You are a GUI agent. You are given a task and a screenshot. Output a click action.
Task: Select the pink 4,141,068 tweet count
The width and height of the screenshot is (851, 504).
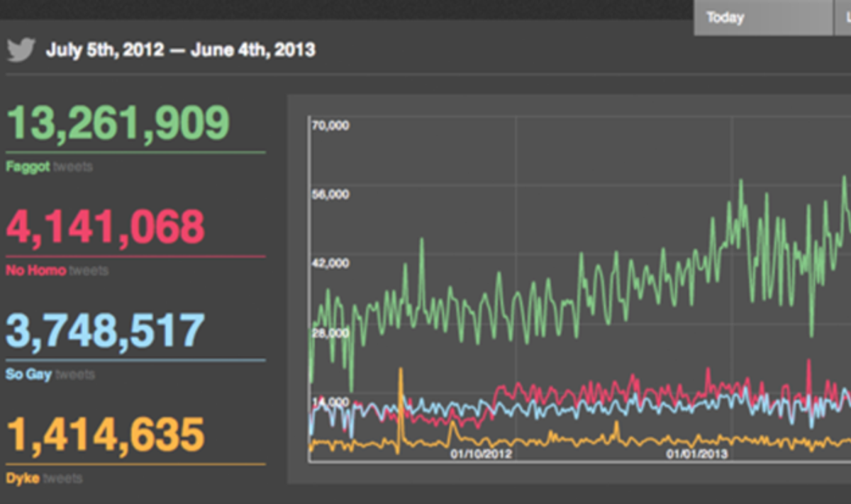point(105,227)
